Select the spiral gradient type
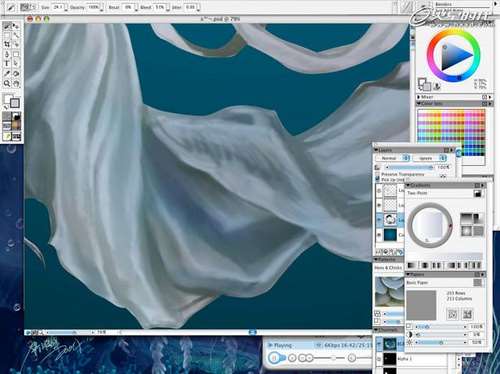500x374 pixels. [478, 231]
